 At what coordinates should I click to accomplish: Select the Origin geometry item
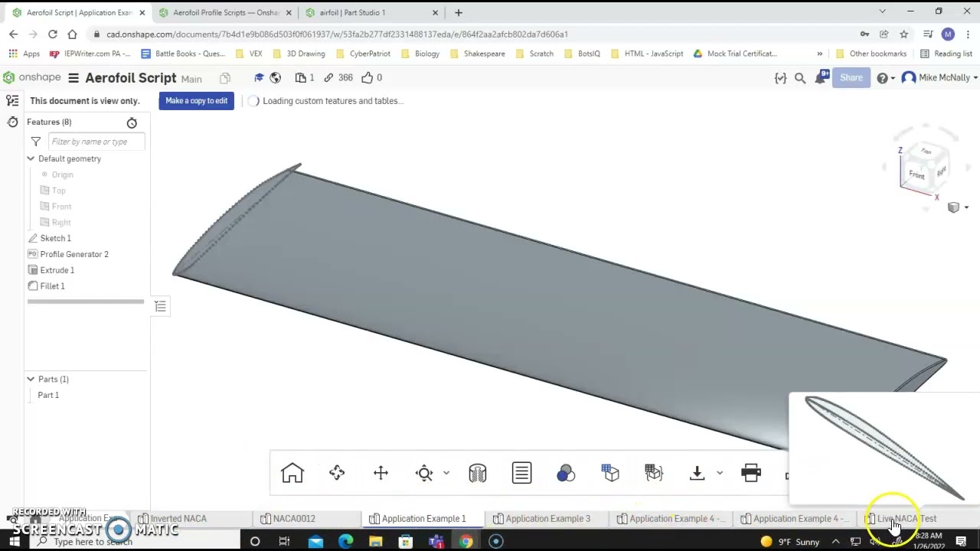click(62, 174)
